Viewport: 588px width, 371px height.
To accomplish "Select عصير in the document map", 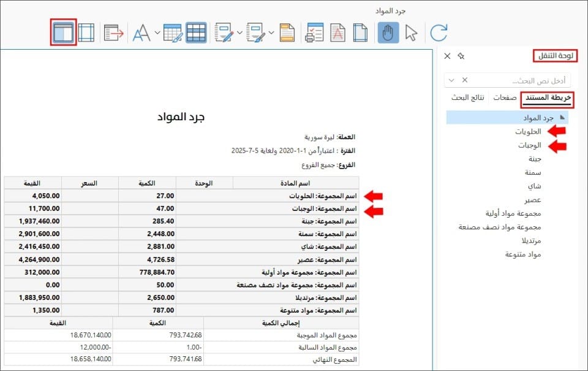I will pyautogui.click(x=533, y=200).
